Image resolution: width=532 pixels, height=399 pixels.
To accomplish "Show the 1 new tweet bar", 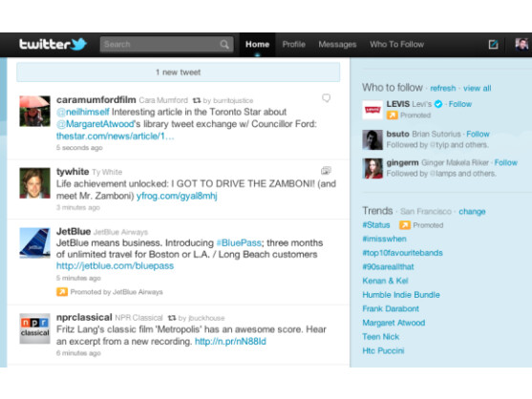I will (178, 73).
